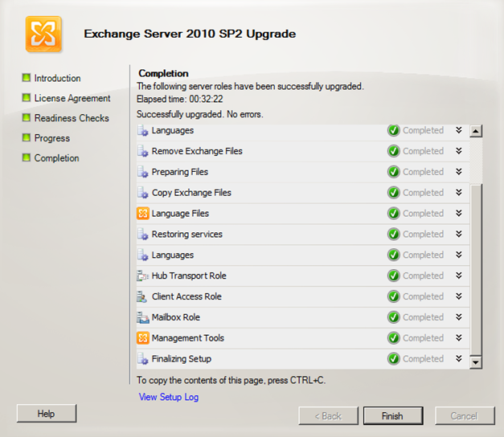Select the Completion step in sidebar
504x437 pixels.
coord(51,158)
